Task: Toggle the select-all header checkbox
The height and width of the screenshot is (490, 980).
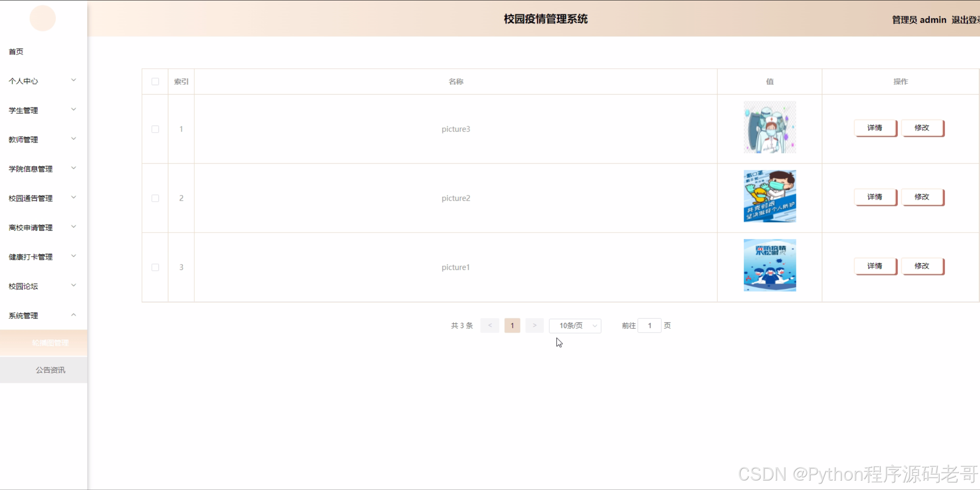Action: point(155,82)
